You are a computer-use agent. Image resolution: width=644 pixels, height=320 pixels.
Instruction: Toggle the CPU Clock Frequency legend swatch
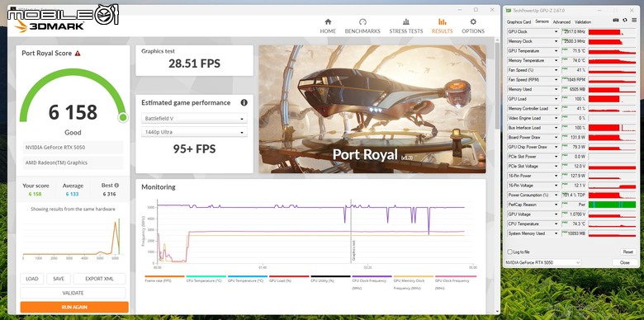click(372, 276)
